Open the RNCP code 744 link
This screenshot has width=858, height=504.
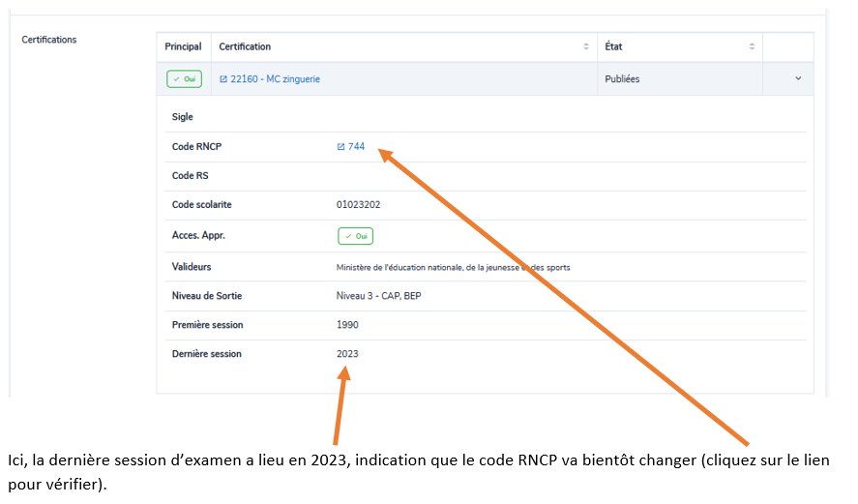(356, 147)
